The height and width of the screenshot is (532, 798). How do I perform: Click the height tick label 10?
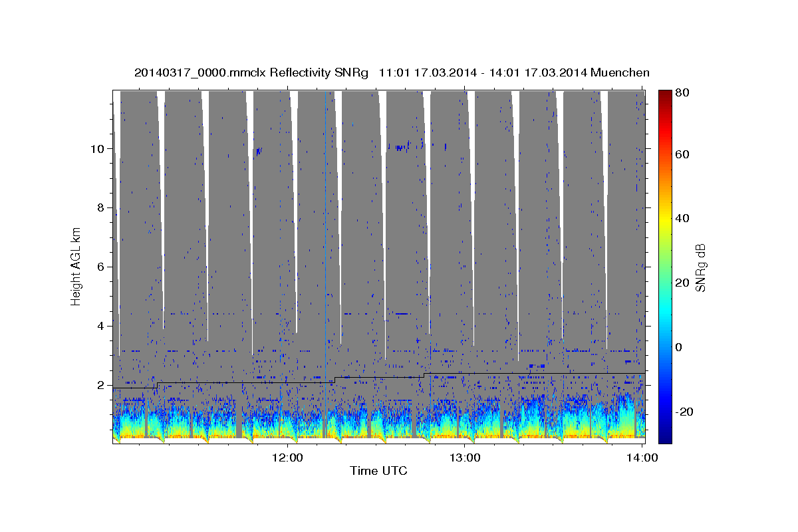tap(96, 148)
